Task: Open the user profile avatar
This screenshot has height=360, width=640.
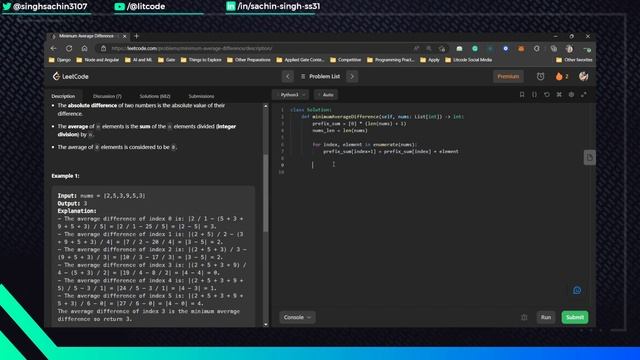Action: click(584, 76)
